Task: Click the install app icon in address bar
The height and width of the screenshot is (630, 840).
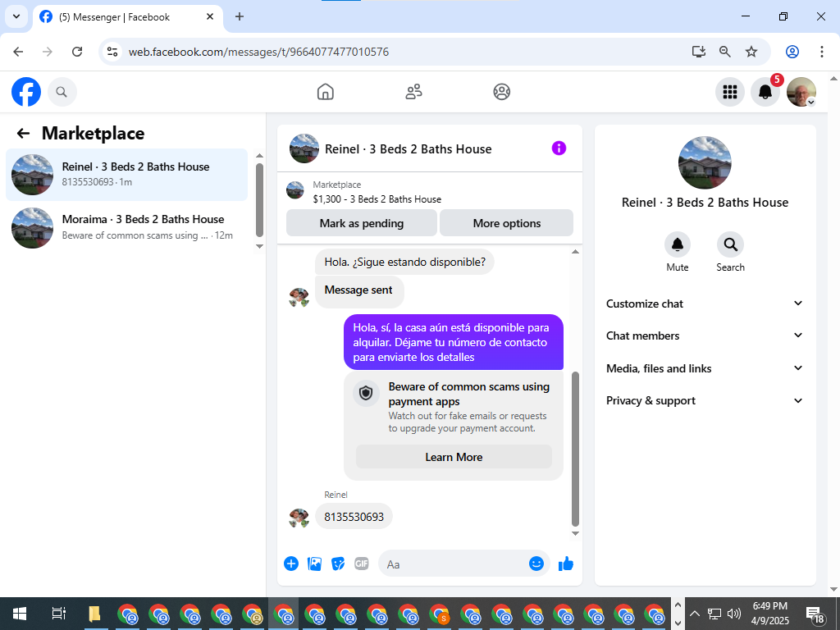Action: tap(699, 52)
